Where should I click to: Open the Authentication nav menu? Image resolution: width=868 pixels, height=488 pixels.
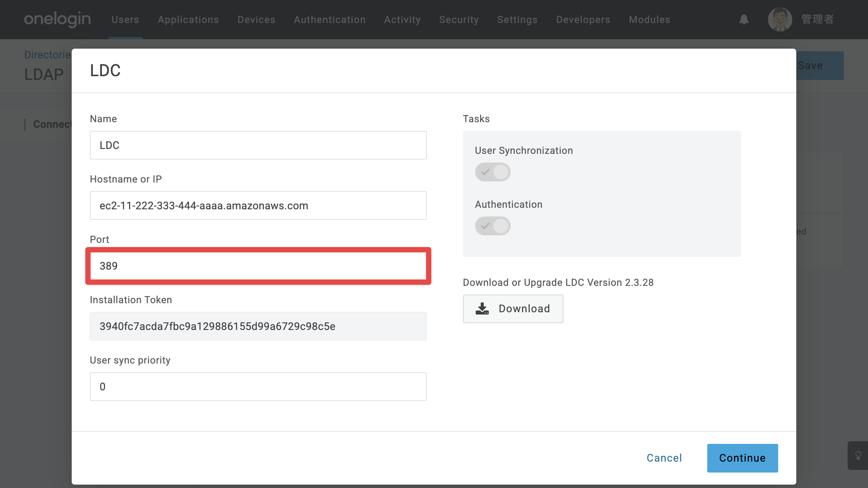[x=330, y=20]
